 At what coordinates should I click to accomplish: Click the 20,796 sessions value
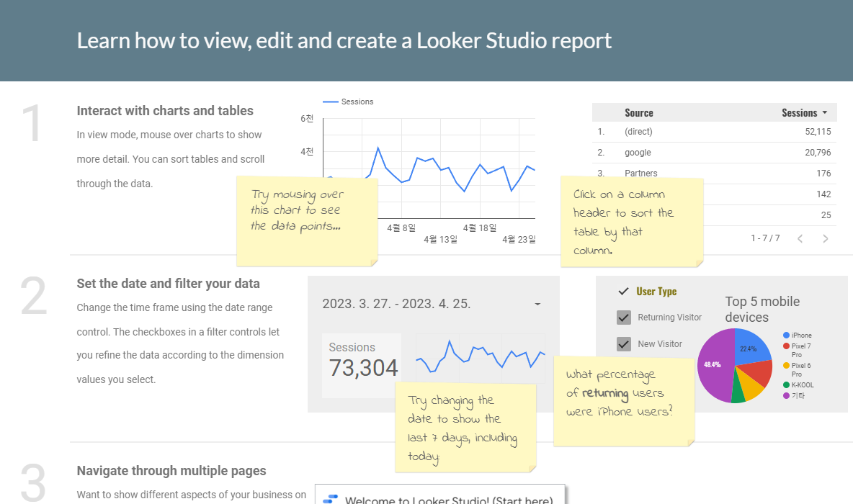[x=818, y=153]
